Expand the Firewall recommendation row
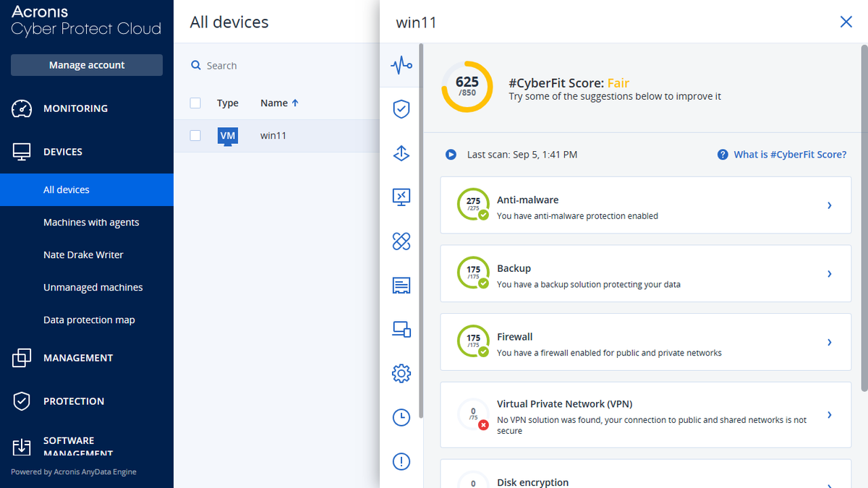Image resolution: width=868 pixels, height=488 pixels. [x=829, y=342]
